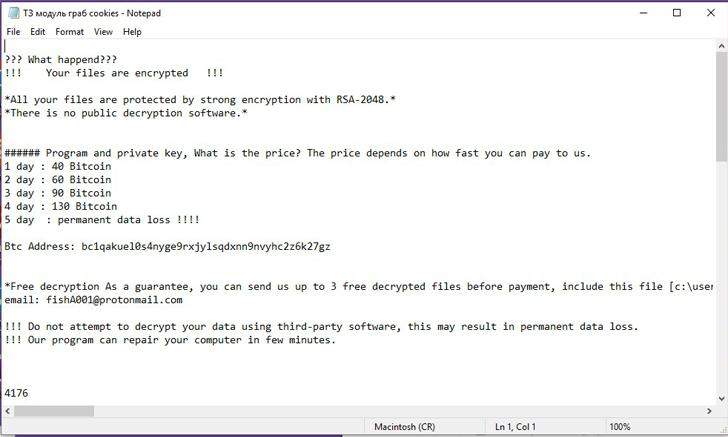
Task: Maximize the Notepad window
Action: 677,13
